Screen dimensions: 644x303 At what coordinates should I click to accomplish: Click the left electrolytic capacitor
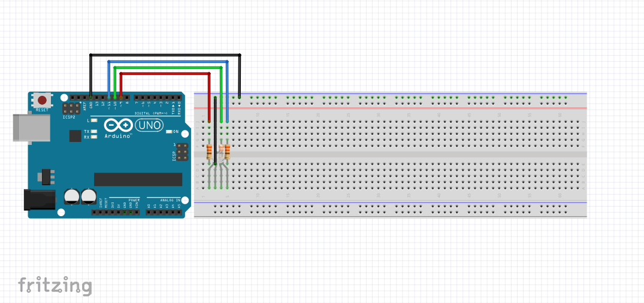(72, 196)
